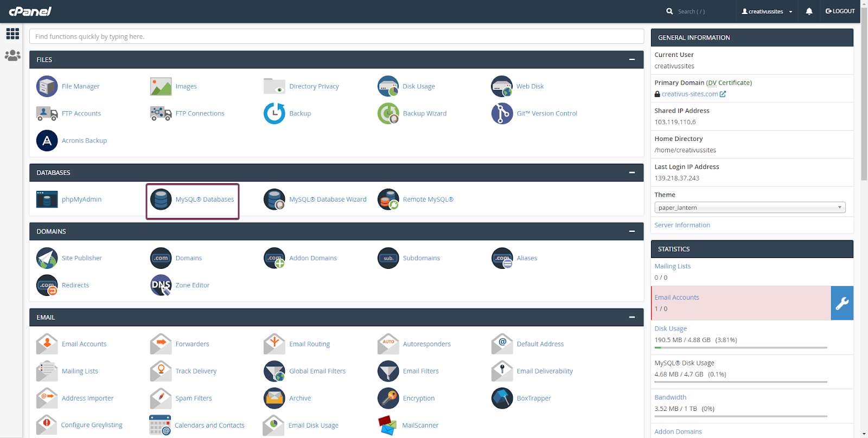
Task: Open the FTP Connections icon
Action: coord(161,113)
